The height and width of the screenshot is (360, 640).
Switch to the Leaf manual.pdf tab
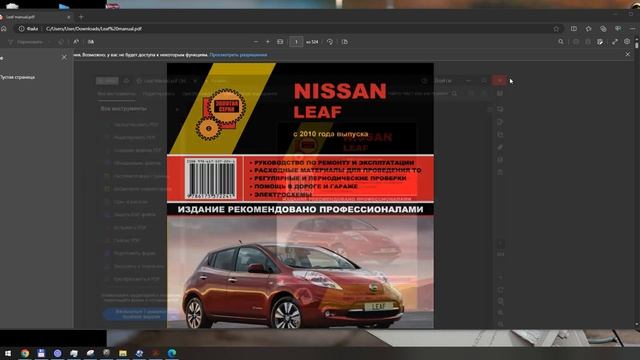point(35,17)
